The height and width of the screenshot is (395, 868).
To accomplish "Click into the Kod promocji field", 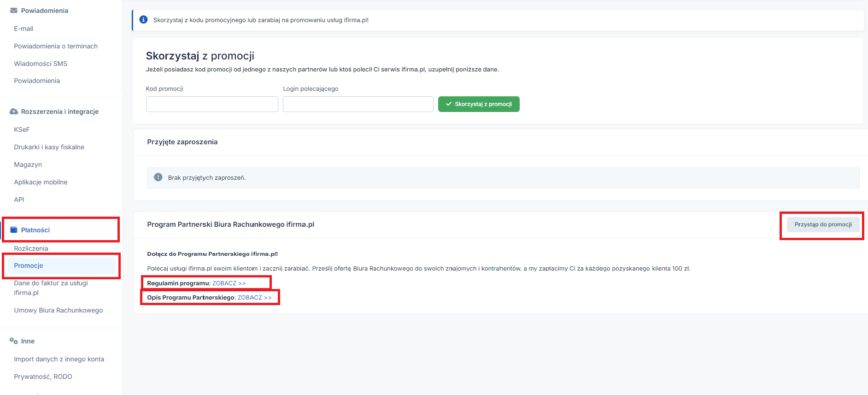I will [x=212, y=104].
